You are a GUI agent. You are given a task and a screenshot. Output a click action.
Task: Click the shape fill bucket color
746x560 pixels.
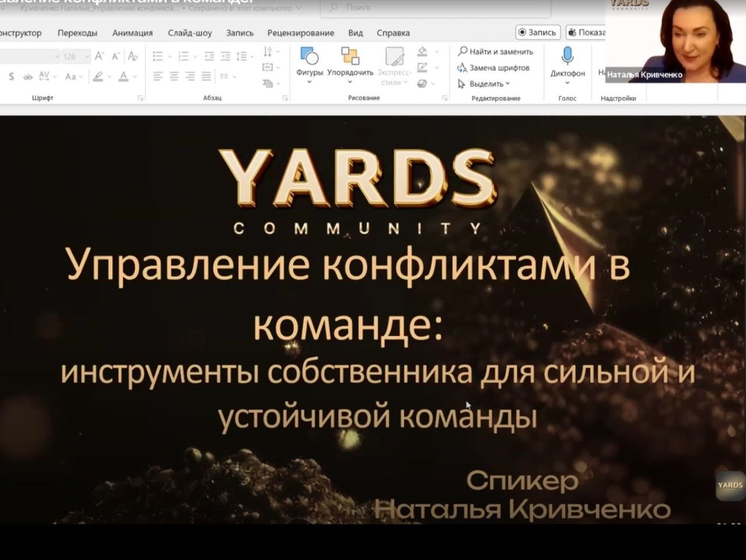422,51
